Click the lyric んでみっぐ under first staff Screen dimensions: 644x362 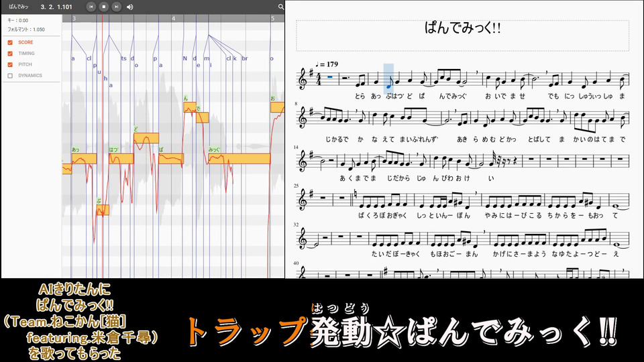pos(453,96)
